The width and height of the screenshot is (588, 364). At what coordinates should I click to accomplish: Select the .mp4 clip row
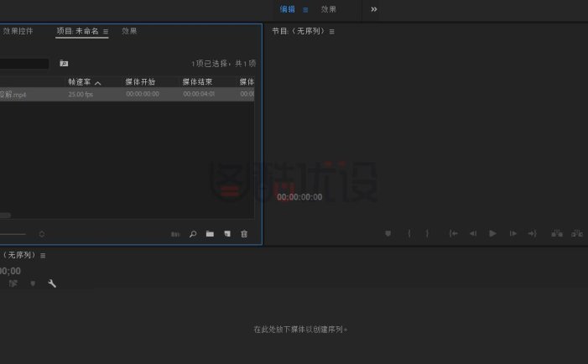127,94
